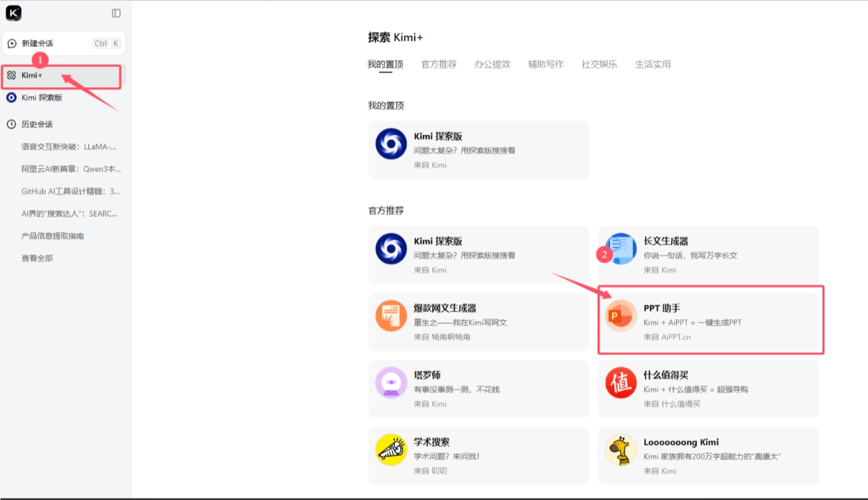Open chat GitHub AI工具设计精髓

pyautogui.click(x=70, y=191)
